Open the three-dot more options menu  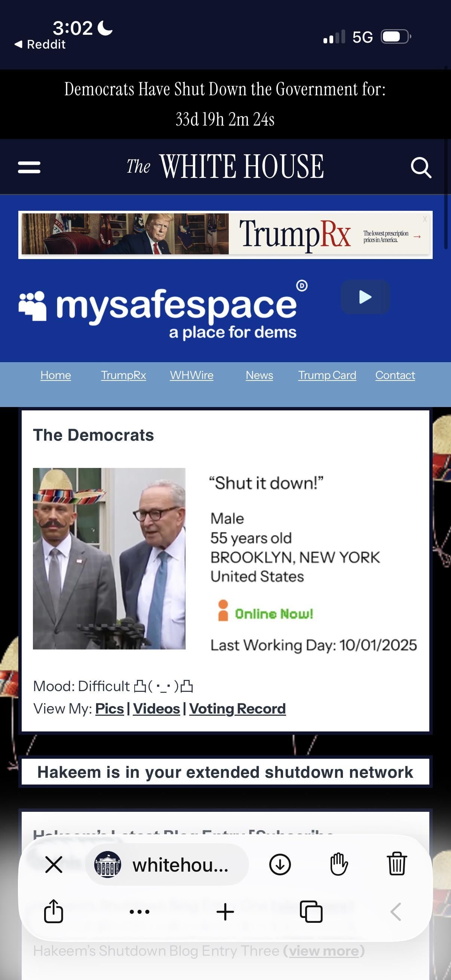139,912
